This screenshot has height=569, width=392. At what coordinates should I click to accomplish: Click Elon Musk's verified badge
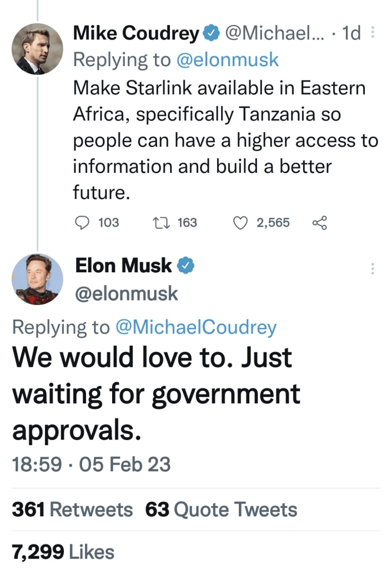[185, 267]
